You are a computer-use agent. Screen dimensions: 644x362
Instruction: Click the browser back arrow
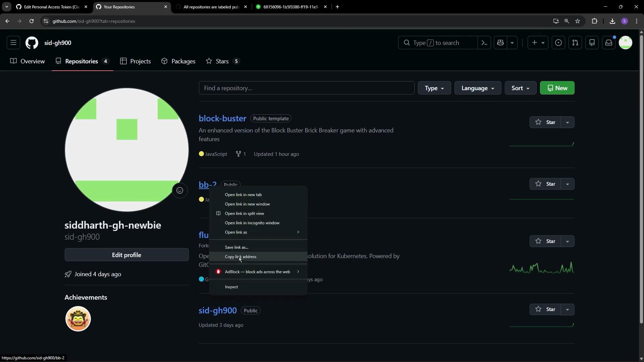7,21
